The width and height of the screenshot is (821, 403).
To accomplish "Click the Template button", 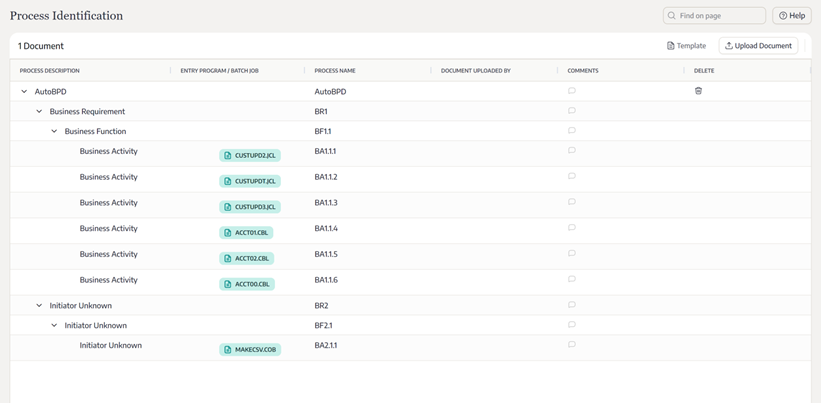I will pyautogui.click(x=686, y=46).
